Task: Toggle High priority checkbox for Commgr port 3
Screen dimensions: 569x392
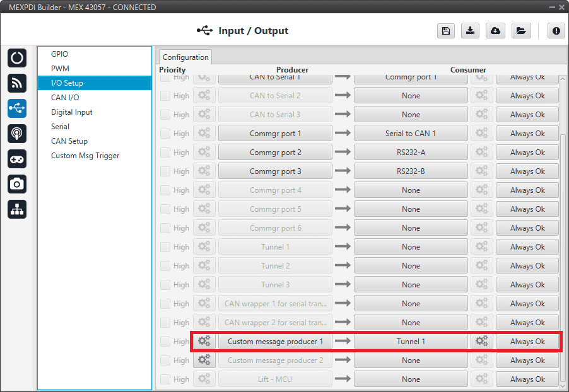Action: click(165, 171)
